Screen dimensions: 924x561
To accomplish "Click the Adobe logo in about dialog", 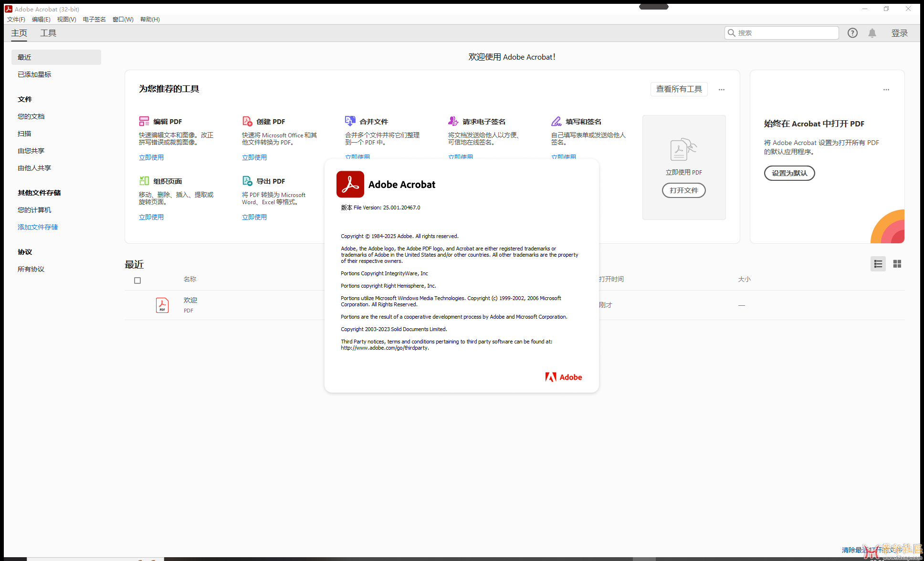I will pos(564,377).
